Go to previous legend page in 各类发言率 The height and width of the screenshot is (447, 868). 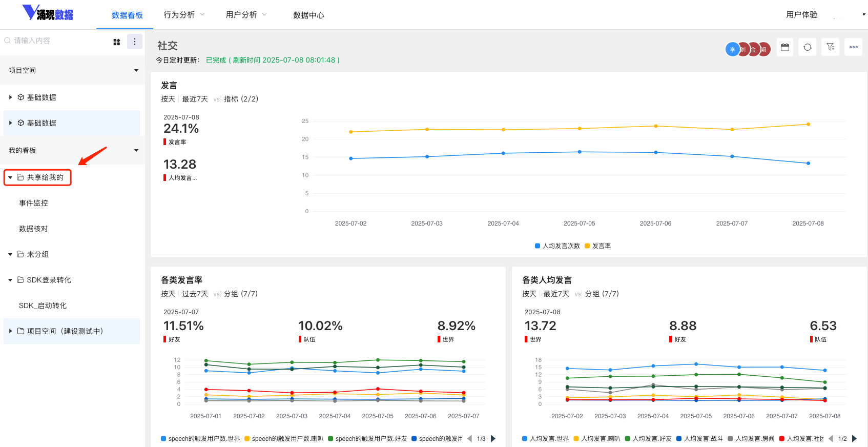click(x=469, y=438)
